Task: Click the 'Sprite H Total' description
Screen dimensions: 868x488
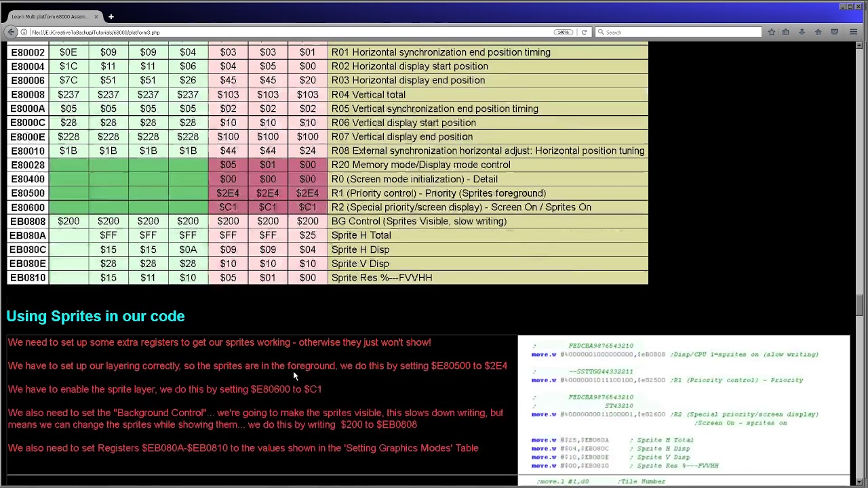Action: [361, 235]
